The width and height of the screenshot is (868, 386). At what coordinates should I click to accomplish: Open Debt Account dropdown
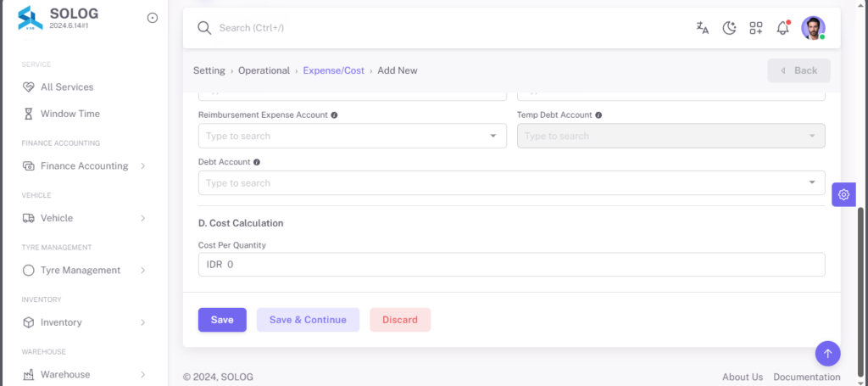coord(511,182)
